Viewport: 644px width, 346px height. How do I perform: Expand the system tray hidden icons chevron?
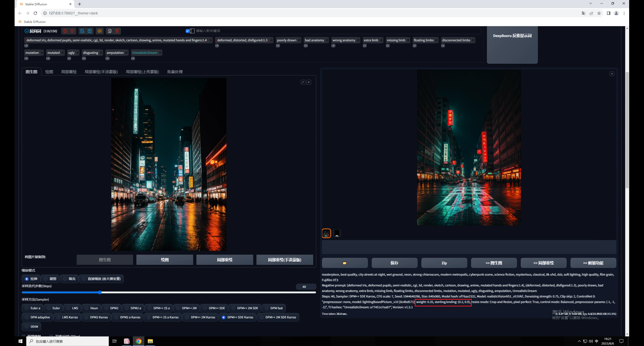(x=579, y=341)
